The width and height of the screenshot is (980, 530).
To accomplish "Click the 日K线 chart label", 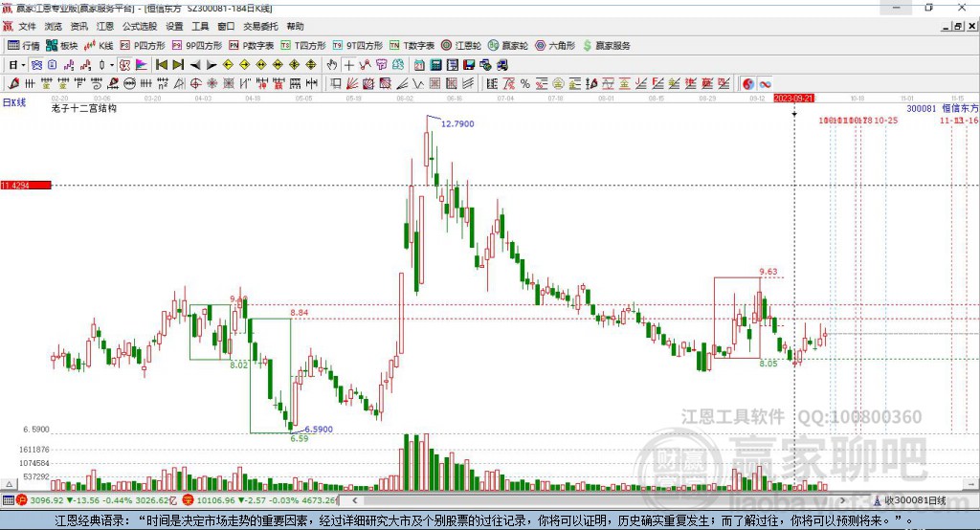I will [x=13, y=102].
